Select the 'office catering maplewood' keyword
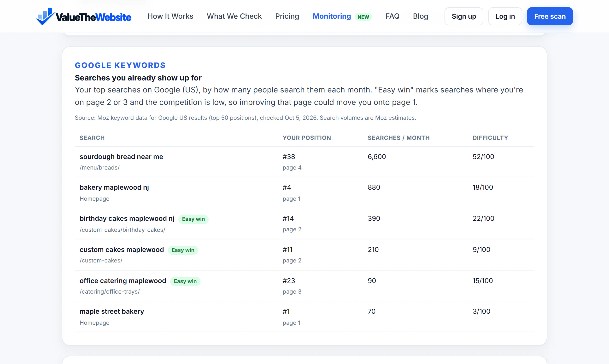 (x=123, y=281)
